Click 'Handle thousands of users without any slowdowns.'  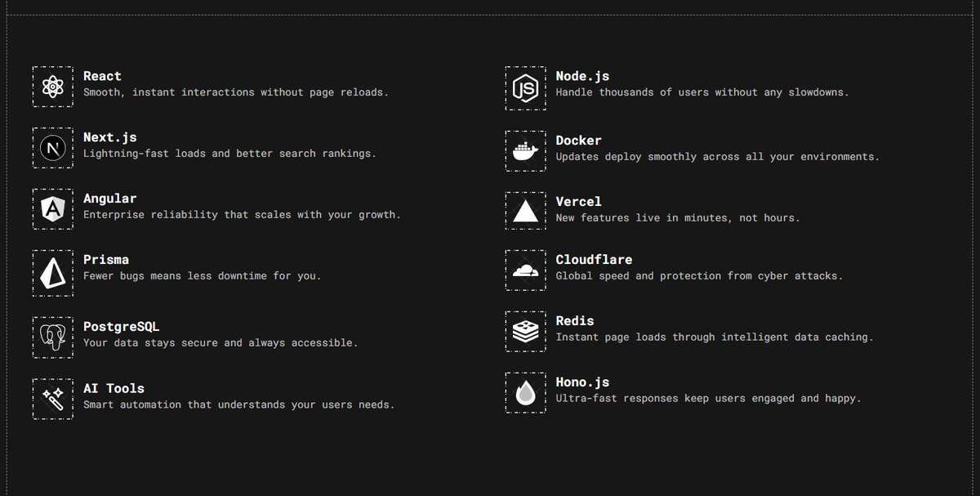(x=702, y=92)
